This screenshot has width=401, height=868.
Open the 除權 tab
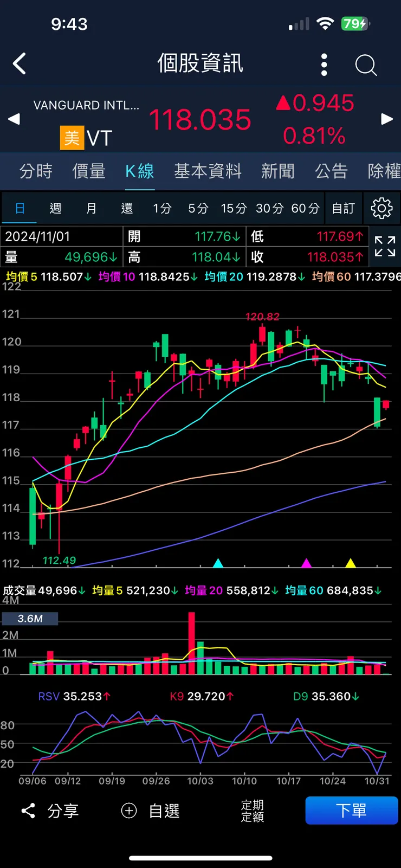(x=384, y=171)
